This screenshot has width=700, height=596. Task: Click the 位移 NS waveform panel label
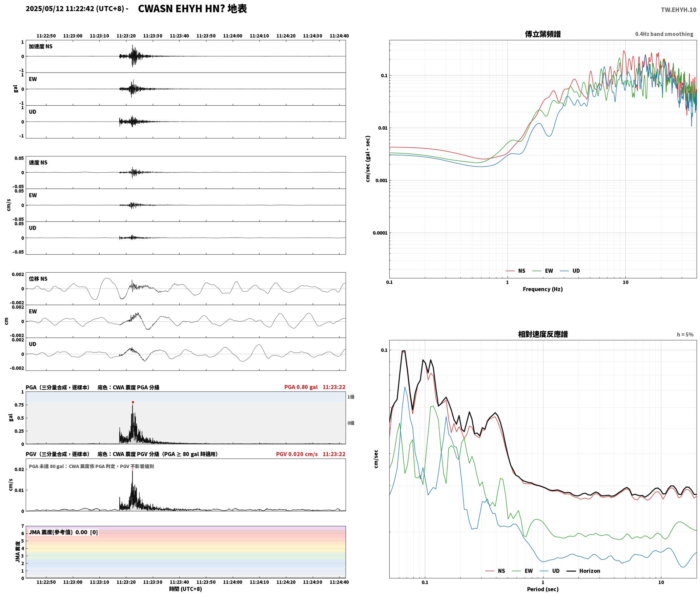[x=38, y=279]
